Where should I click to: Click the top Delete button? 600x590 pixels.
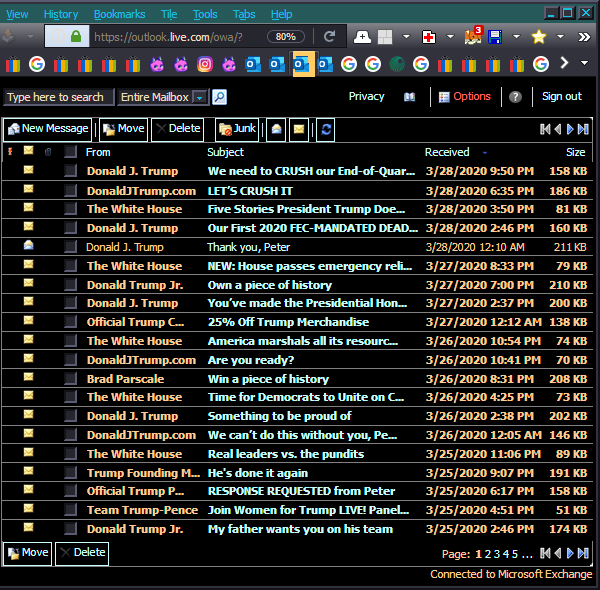click(x=178, y=129)
